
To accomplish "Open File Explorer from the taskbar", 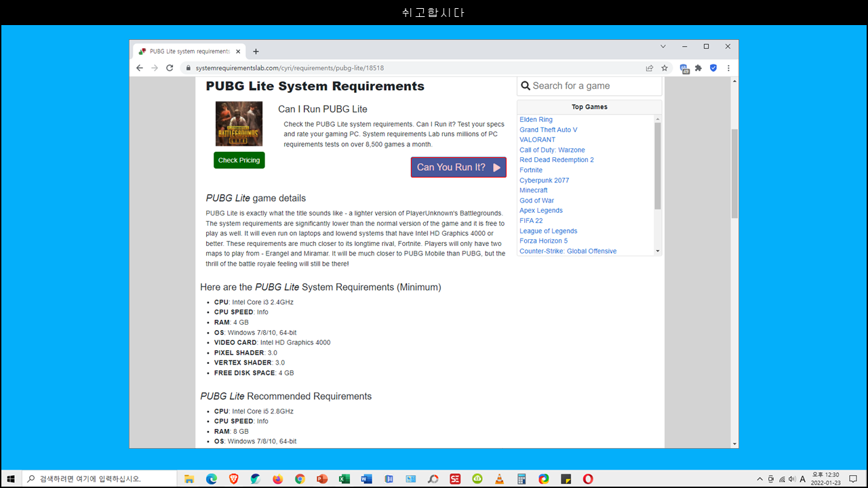I will tap(189, 479).
